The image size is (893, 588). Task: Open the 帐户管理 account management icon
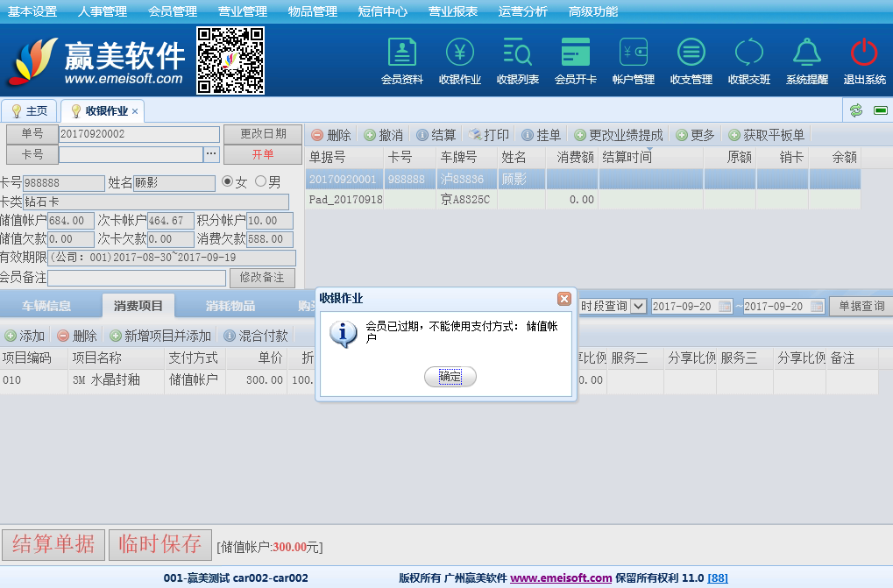[634, 60]
